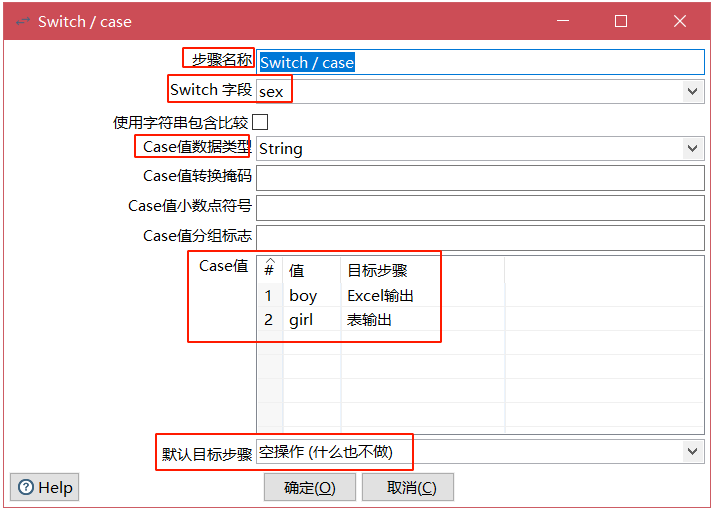Click the Case值小数点符号 input field
Viewport: 713px width, 508px height.
point(480,207)
